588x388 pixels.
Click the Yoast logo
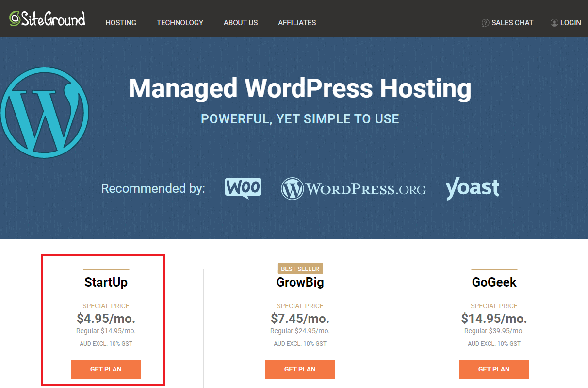(x=473, y=188)
